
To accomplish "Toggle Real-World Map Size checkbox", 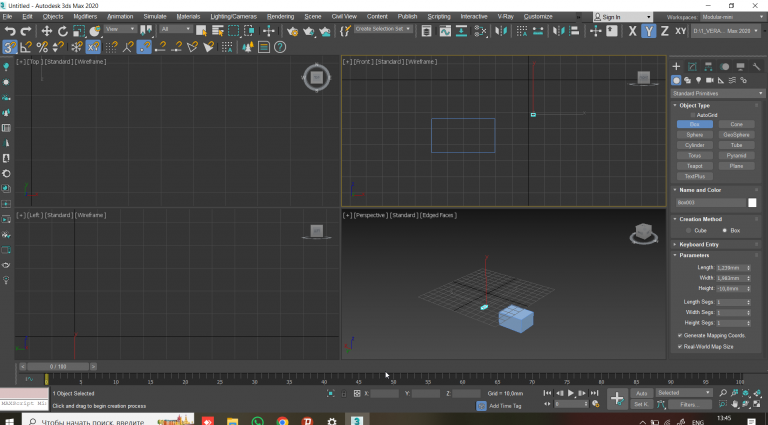I will (680, 347).
